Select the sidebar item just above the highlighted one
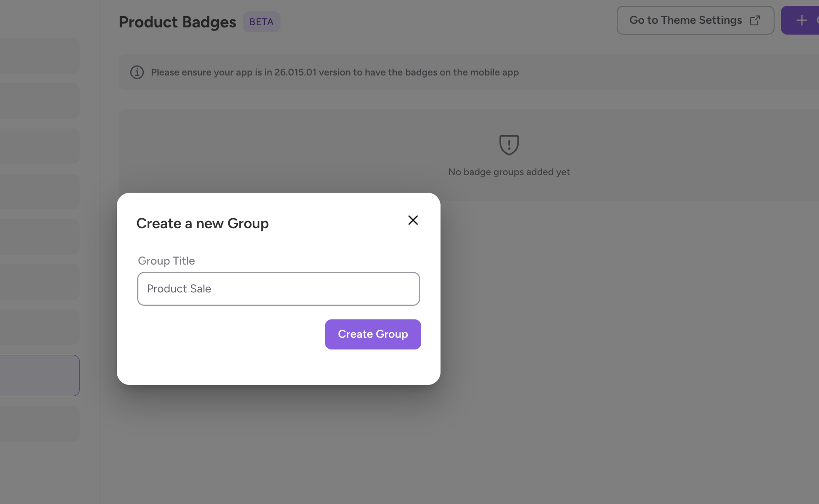 click(x=40, y=327)
